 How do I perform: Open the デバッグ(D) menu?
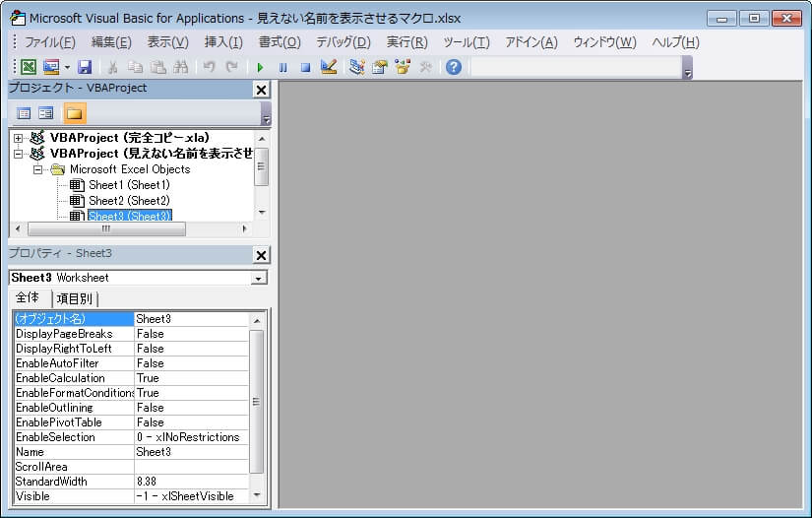344,42
